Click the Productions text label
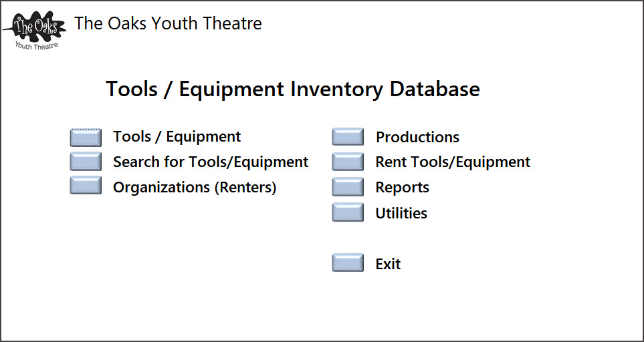 pyautogui.click(x=418, y=137)
